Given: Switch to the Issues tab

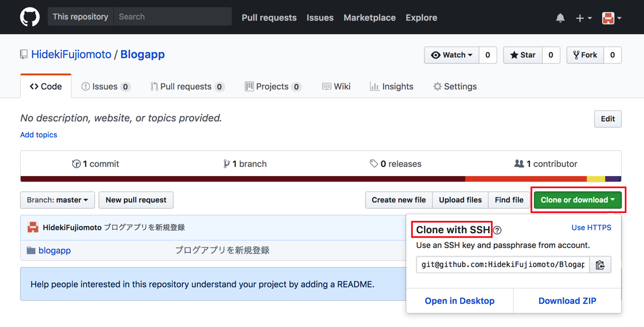Looking at the screenshot, I should (x=105, y=86).
